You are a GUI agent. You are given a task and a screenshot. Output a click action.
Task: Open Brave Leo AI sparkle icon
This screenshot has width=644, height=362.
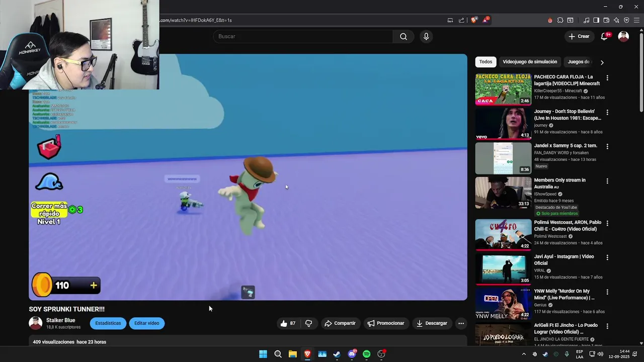click(x=616, y=20)
